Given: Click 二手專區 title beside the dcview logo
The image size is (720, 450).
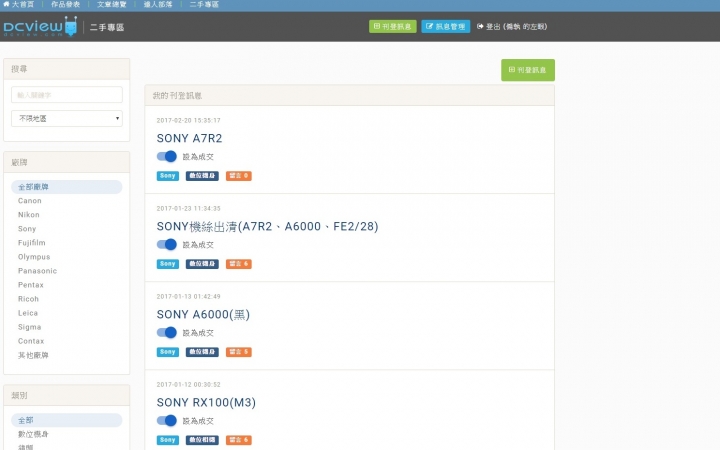Looking at the screenshot, I should tap(107, 28).
